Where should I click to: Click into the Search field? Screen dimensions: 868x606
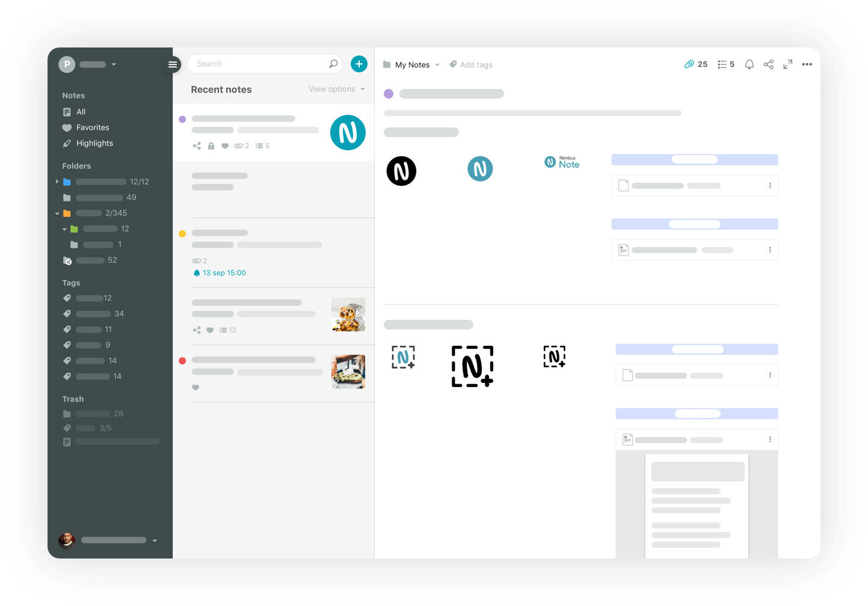(265, 64)
